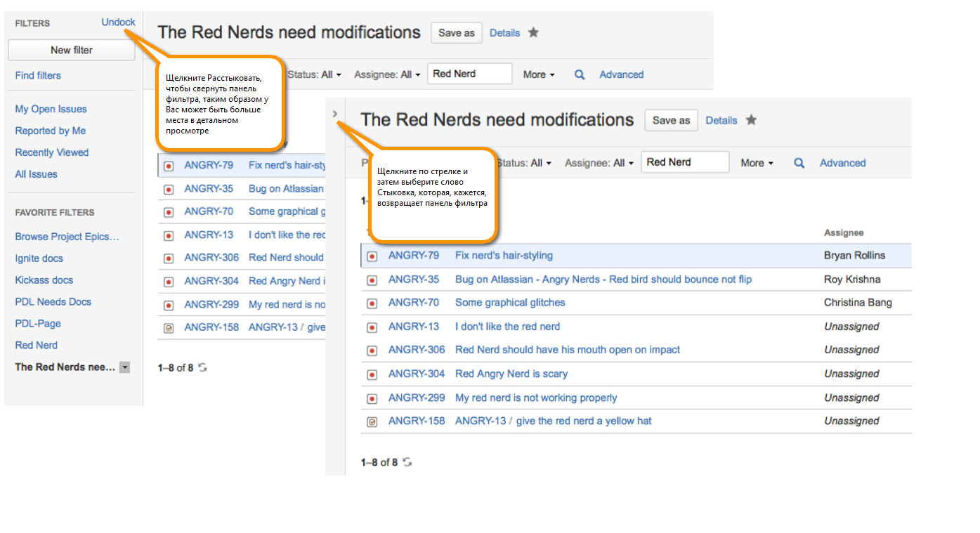Click sub-task icon beside 'give the red nerd a yellow hat'
The image size is (980, 533).
point(372,421)
